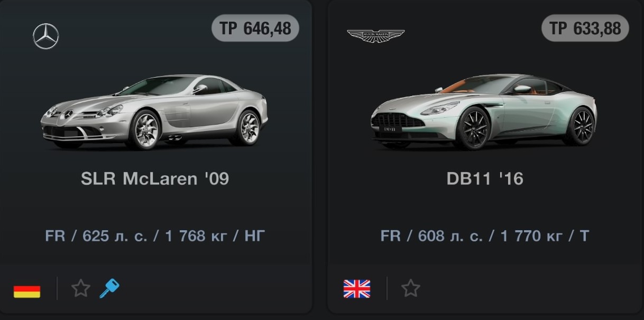Viewport: 644px width, 320px height.
Task: Select the silver SLR McLaren car image
Action: tap(154, 111)
